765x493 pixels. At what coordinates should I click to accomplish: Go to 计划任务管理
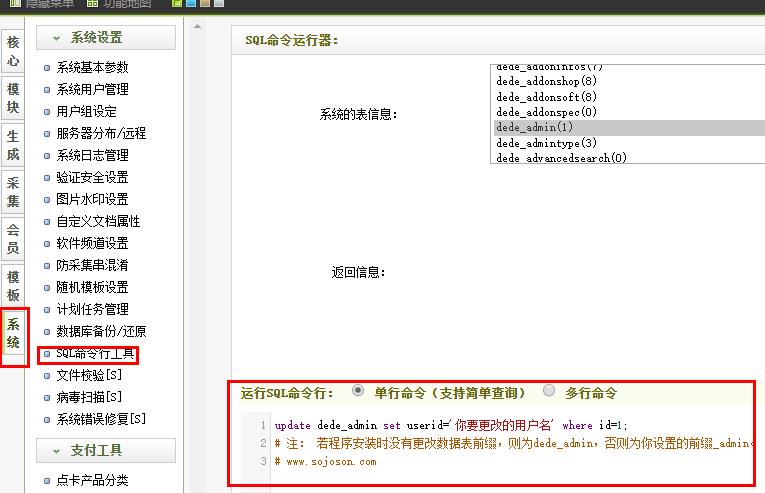(x=92, y=309)
